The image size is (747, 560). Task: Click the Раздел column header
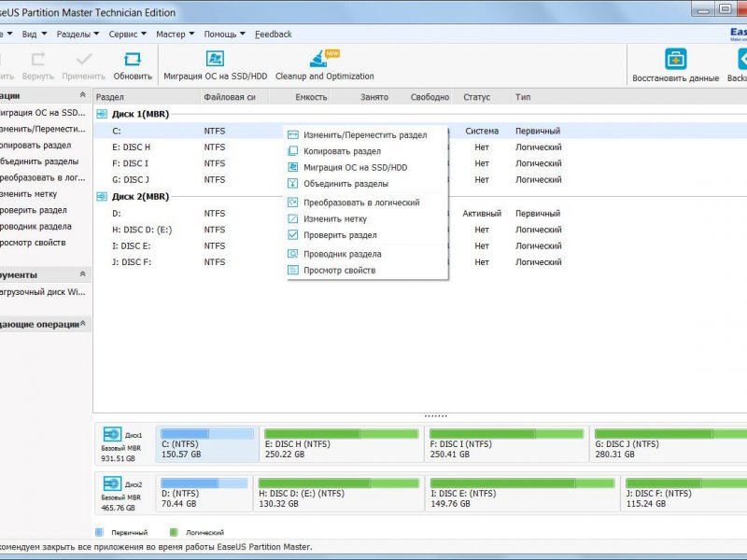coord(147,97)
